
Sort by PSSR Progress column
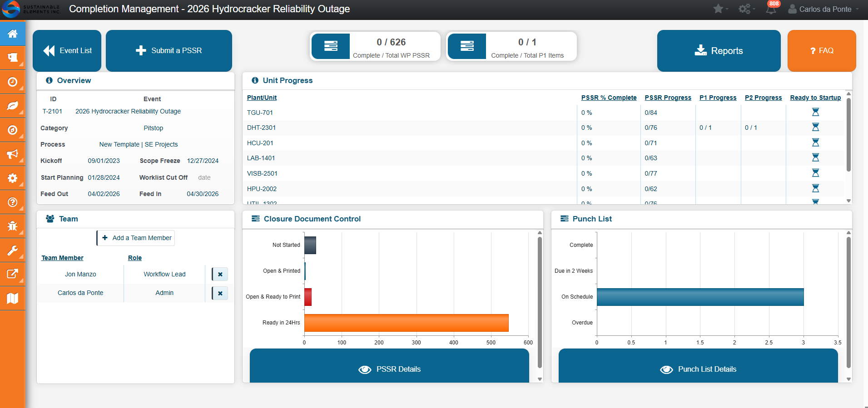(x=668, y=98)
